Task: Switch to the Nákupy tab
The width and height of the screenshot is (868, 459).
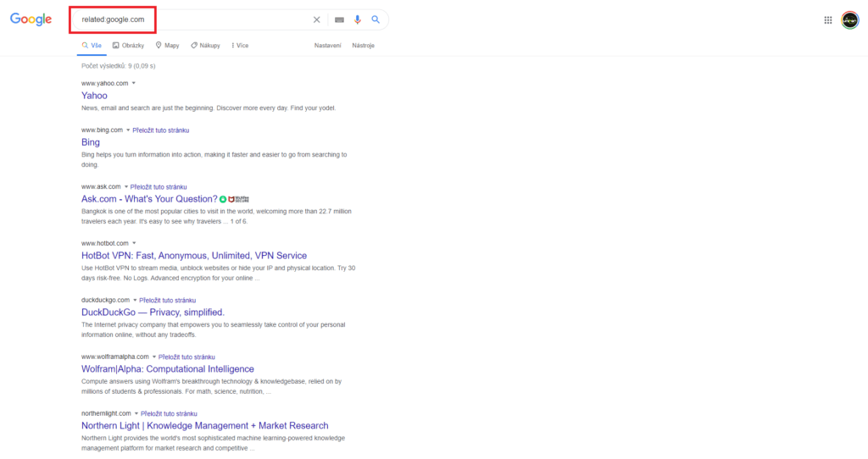Action: click(207, 45)
